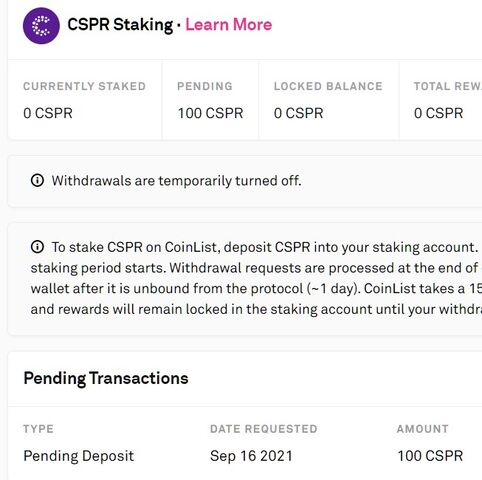
Task: Click the info icon beside staking instructions
Action: tap(37, 247)
